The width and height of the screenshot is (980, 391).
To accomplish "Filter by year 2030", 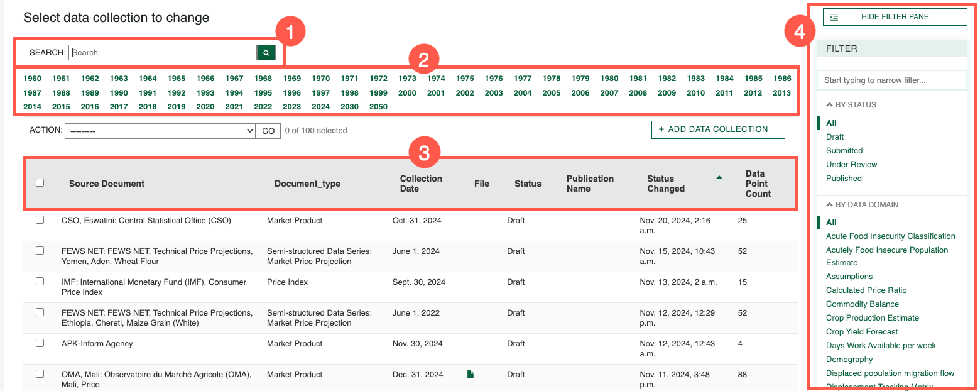I will click(x=349, y=107).
